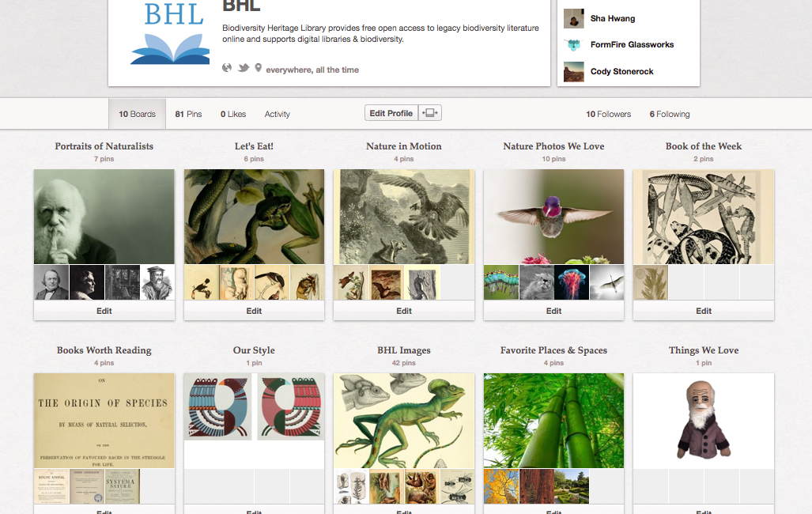Viewport: 812px width, 514px height.
Task: Open the Twitter bird icon link
Action: click(244, 68)
